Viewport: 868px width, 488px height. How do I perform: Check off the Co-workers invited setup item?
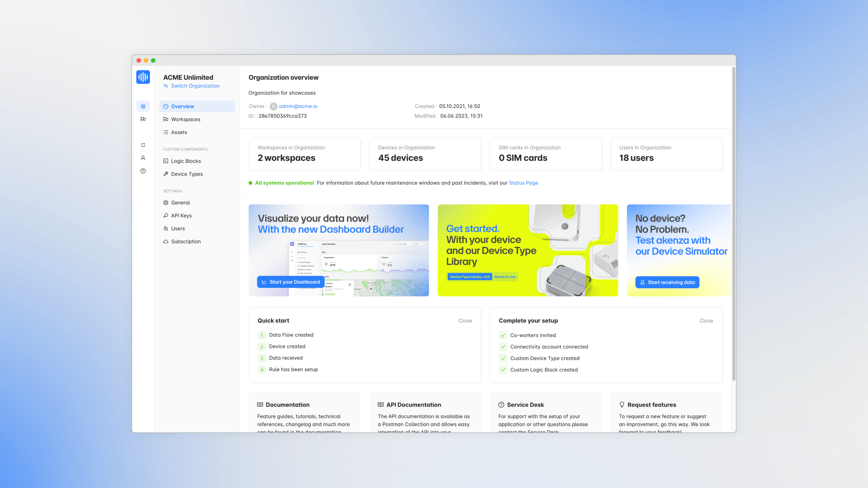coord(502,335)
